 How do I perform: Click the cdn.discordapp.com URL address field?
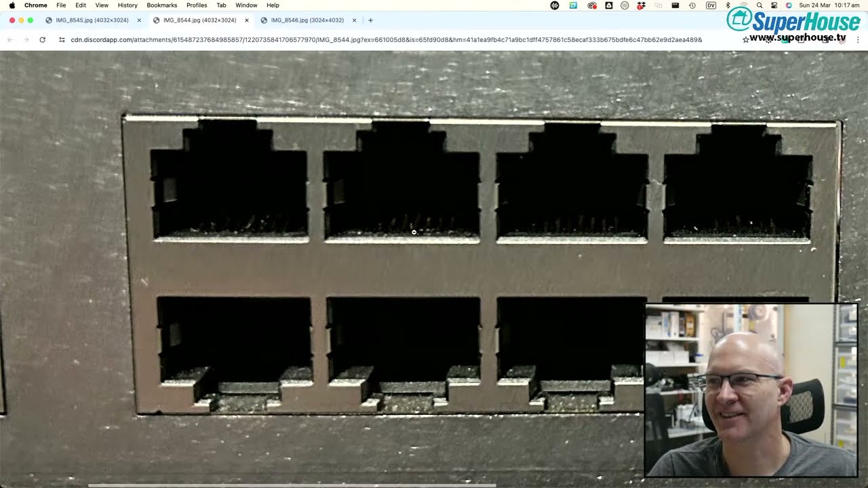click(387, 40)
